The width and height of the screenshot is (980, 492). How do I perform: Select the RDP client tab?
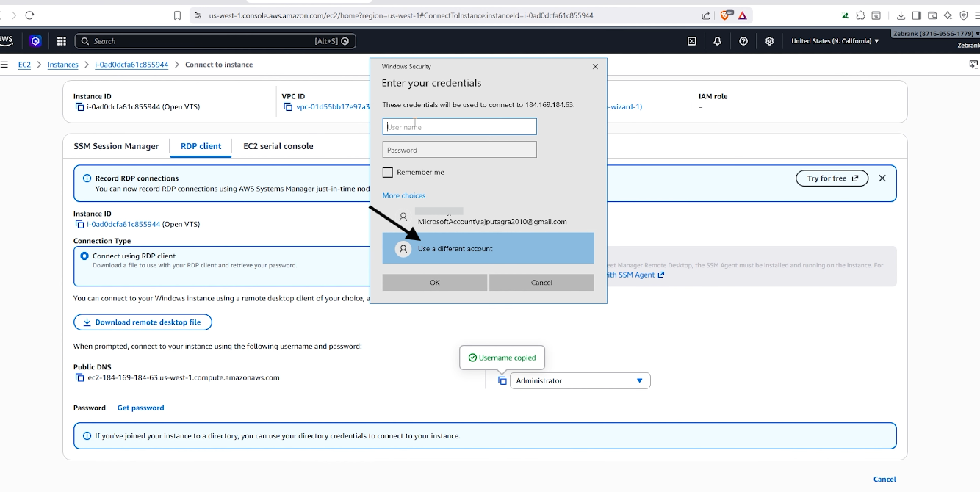(201, 146)
